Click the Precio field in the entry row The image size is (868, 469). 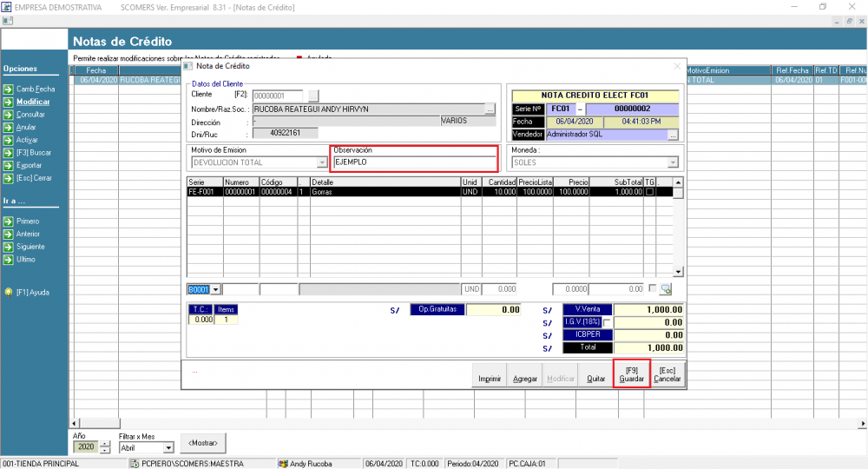point(570,289)
